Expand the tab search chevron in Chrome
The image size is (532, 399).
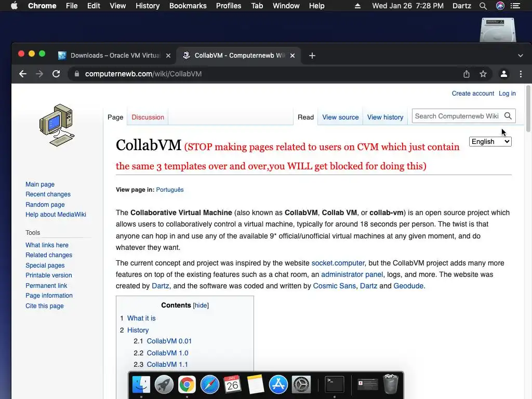(x=521, y=56)
